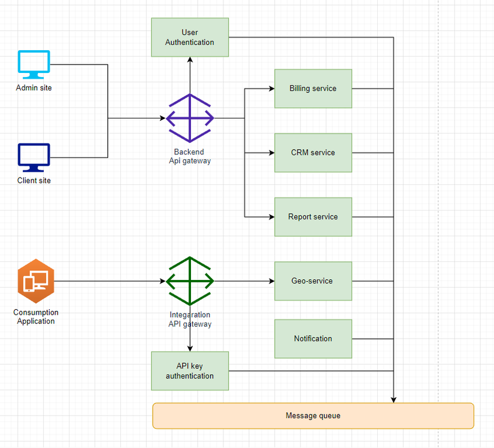
Task: Select the Admin site label text
Action: [x=33, y=87]
